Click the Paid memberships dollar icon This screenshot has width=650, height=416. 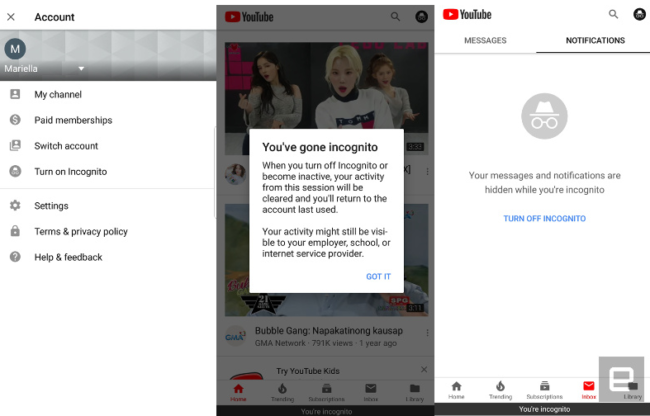(15, 120)
